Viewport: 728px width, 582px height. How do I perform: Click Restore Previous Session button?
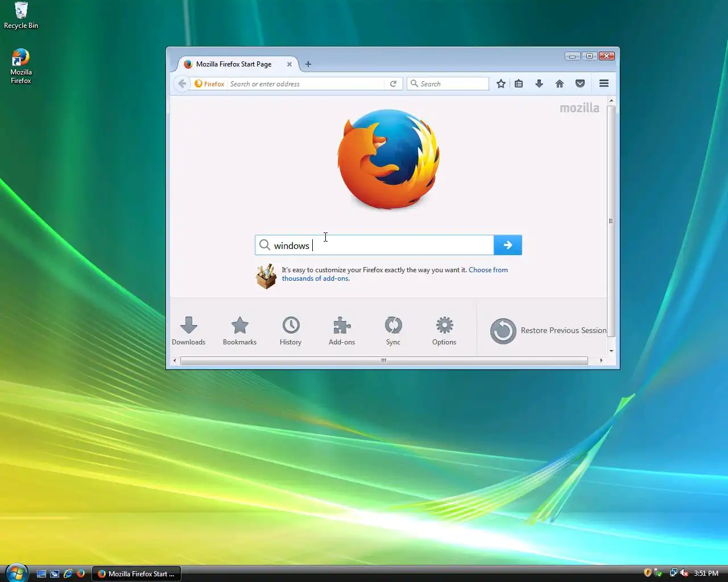click(548, 331)
